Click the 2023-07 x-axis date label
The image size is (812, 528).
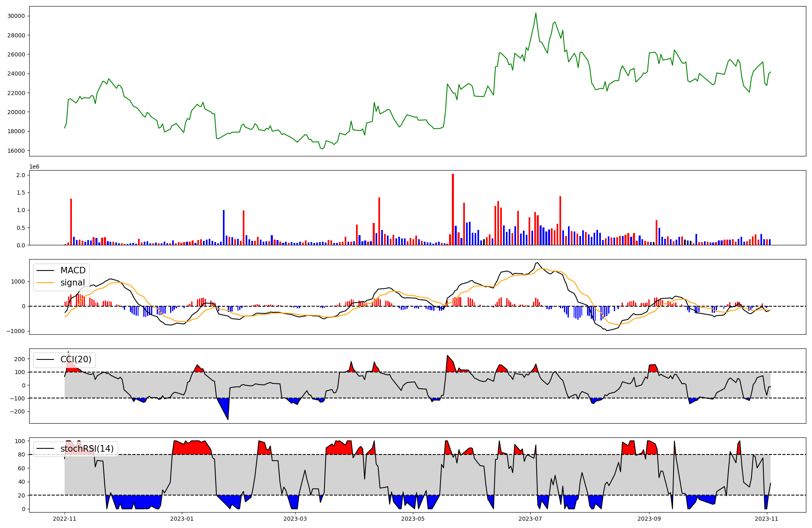point(531,519)
